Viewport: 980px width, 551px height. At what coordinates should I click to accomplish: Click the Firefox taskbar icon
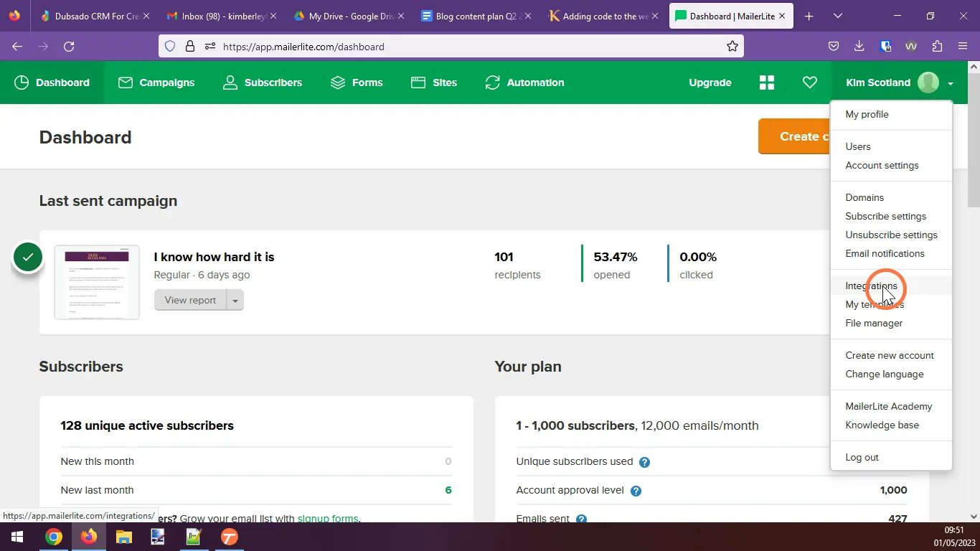tap(88, 537)
